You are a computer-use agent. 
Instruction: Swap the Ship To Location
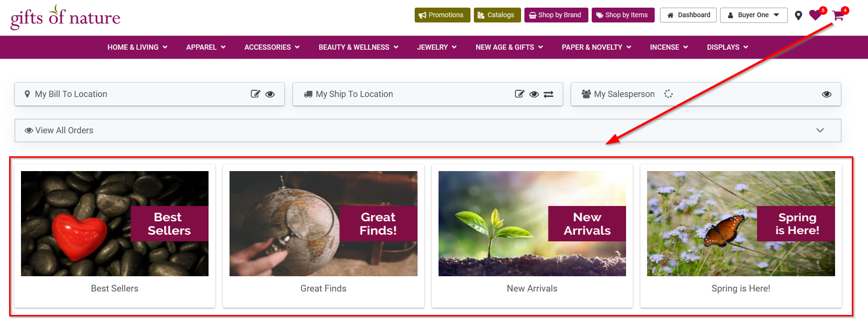click(549, 94)
